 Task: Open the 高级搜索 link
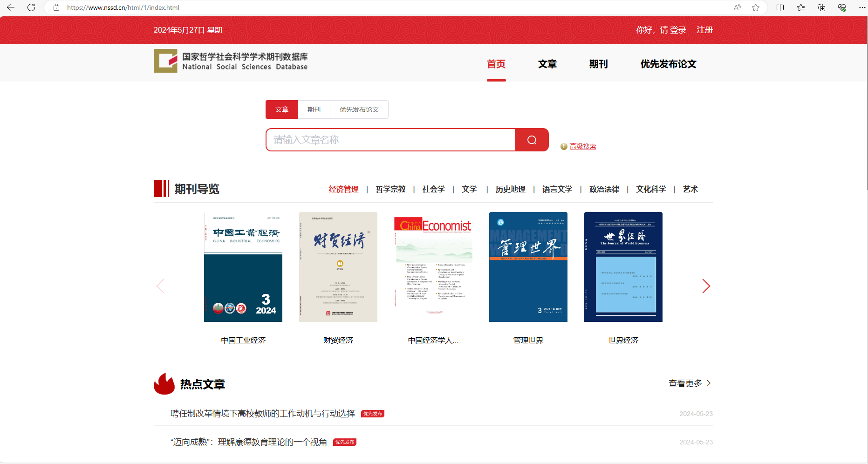(x=583, y=146)
